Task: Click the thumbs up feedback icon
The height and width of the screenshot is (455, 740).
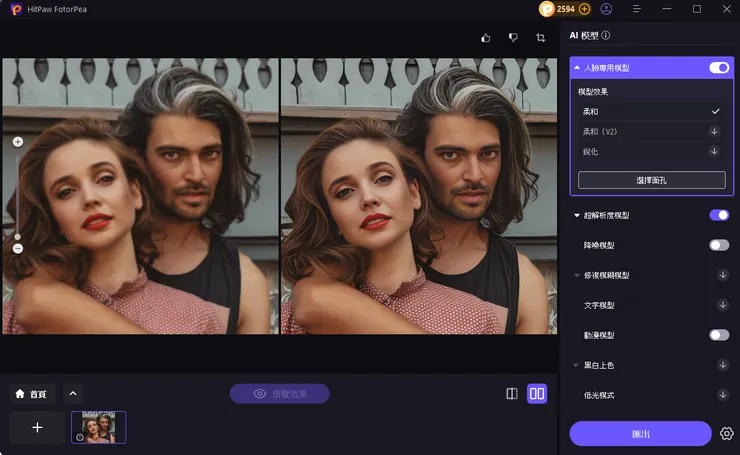Action: [x=486, y=38]
